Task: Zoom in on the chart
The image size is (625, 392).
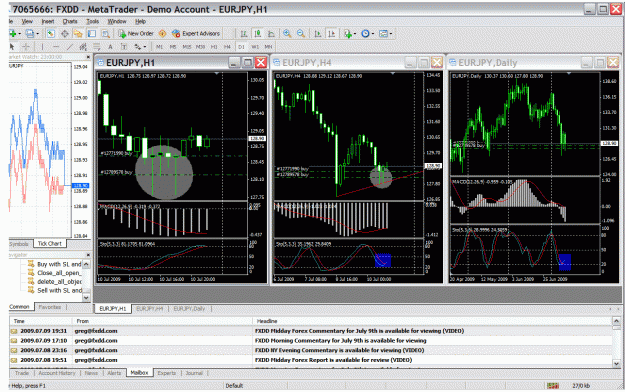Action: pyautogui.click(x=287, y=34)
